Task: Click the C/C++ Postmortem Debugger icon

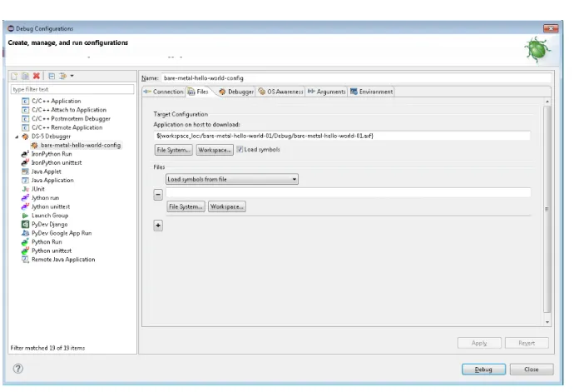Action: point(25,119)
